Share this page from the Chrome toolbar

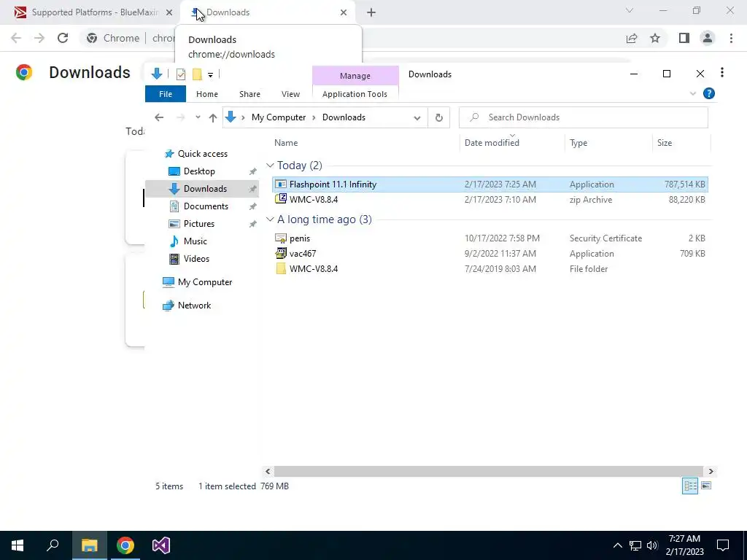pyautogui.click(x=632, y=38)
